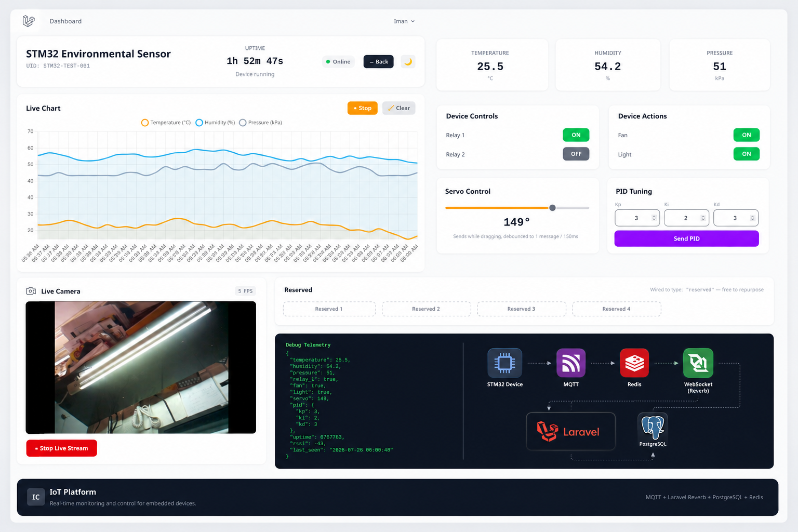
Task: Toggle the Humidity series in chart legend
Action: tap(215, 123)
